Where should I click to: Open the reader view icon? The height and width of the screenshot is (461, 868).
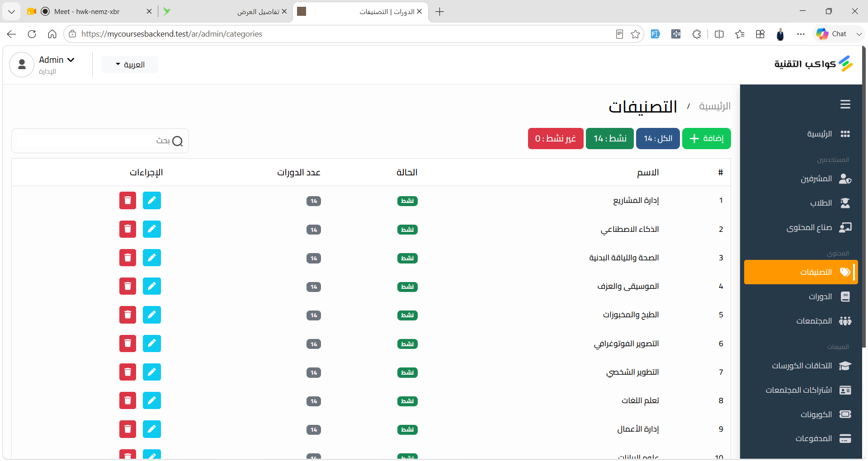619,34
